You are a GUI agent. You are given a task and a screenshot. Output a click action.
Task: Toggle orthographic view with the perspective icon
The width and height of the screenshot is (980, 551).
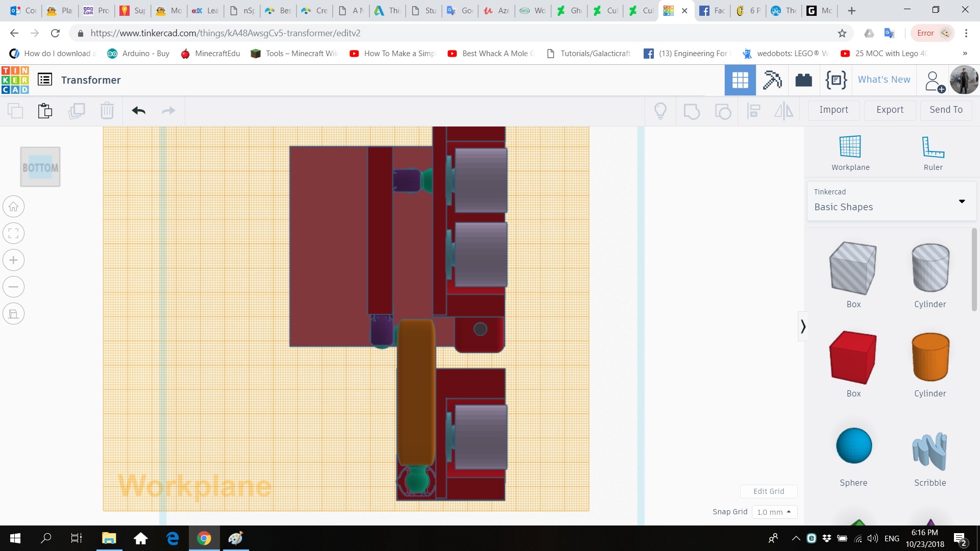pos(13,314)
